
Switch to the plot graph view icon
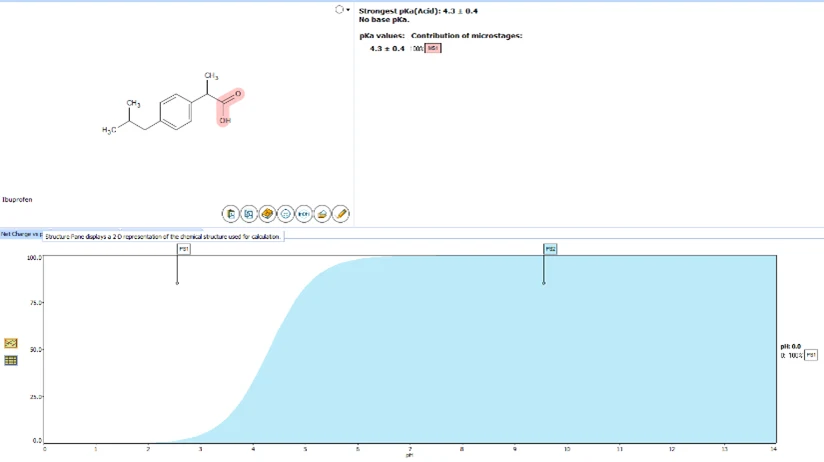point(11,343)
